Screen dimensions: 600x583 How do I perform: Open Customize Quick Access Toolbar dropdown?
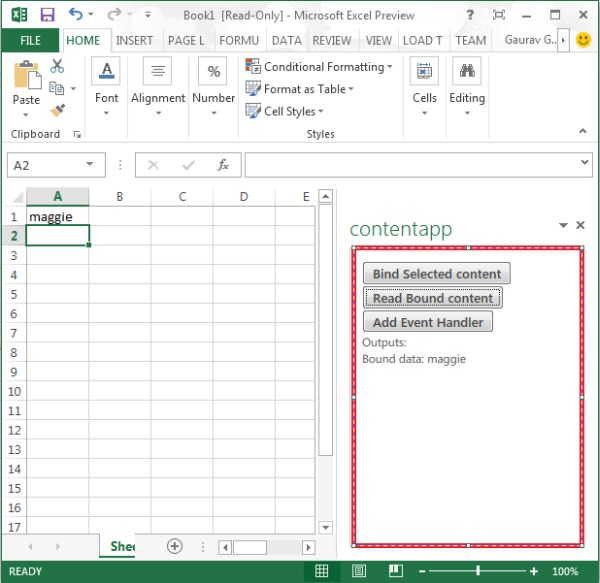pos(148,15)
